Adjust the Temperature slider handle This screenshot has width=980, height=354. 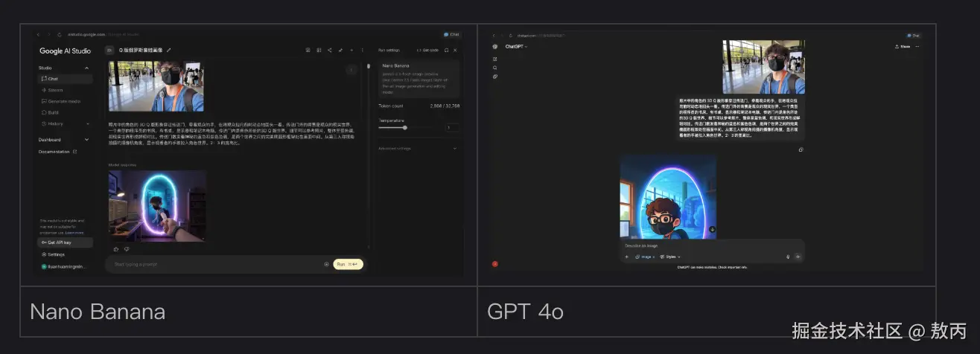[x=404, y=127]
